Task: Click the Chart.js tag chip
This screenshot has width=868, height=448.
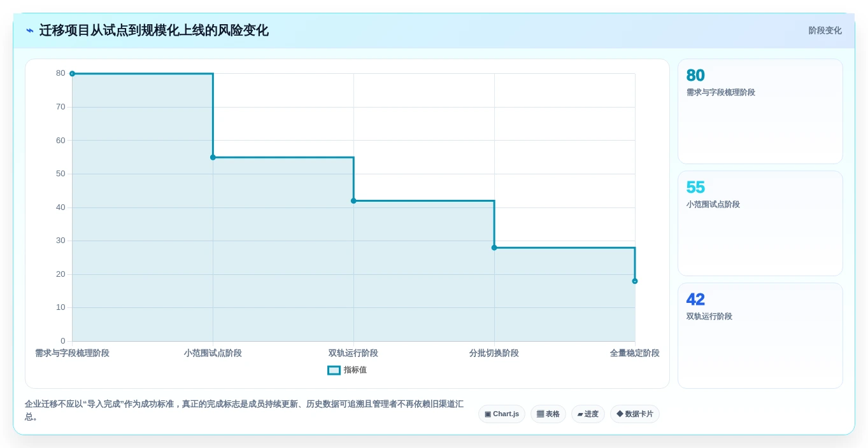Action: 502,414
